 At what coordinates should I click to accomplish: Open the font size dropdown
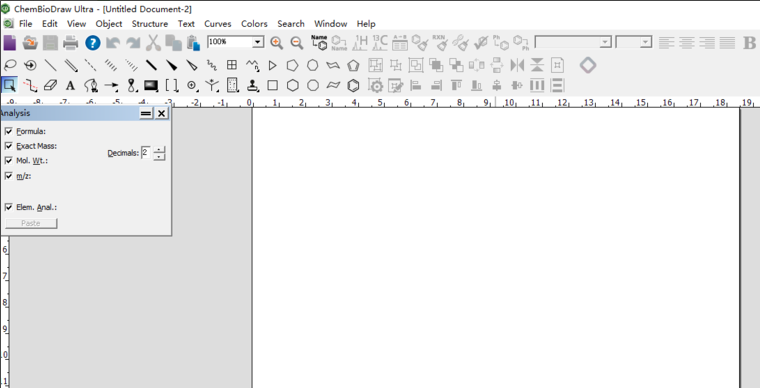tap(645, 42)
